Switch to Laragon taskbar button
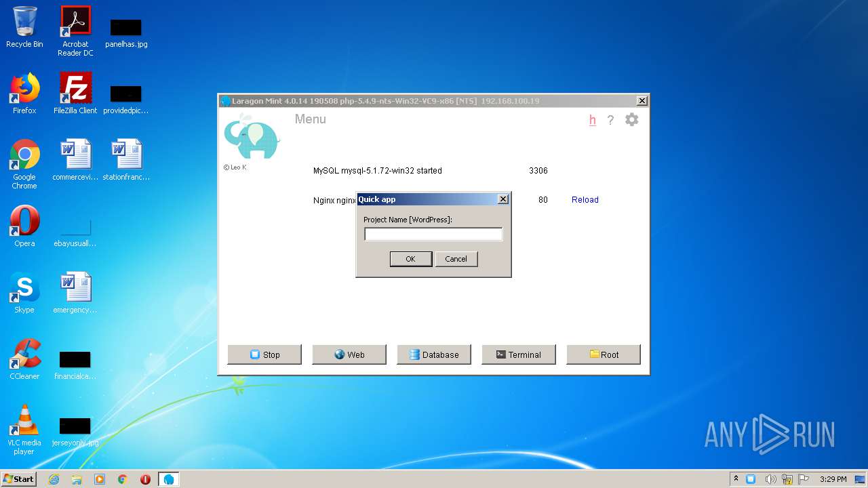This screenshot has width=868, height=488. click(169, 479)
